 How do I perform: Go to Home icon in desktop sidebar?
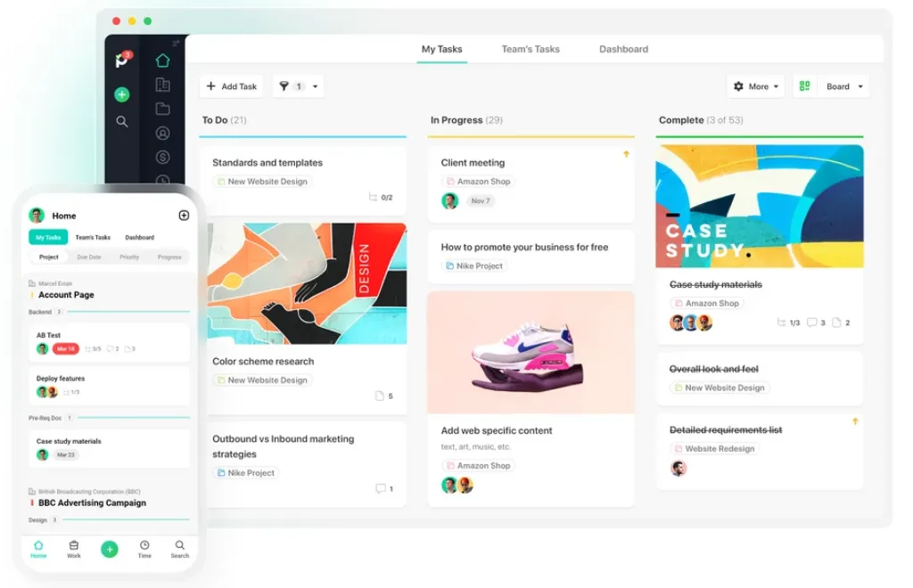click(x=162, y=61)
